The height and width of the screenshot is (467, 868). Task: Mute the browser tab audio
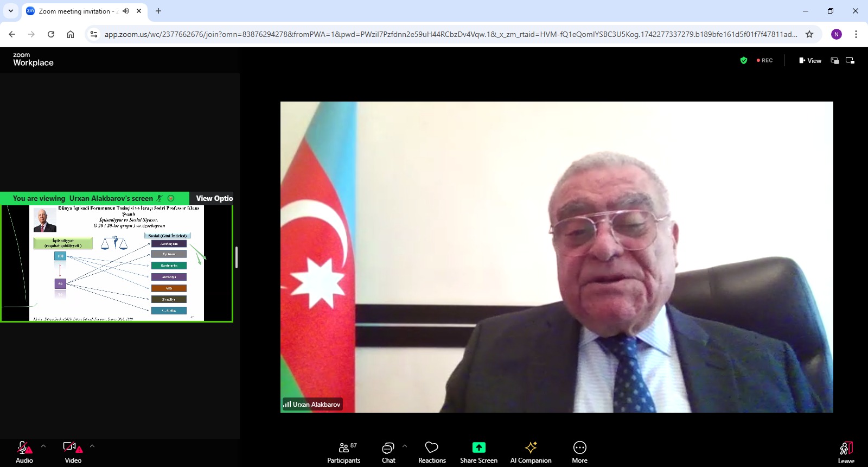click(126, 11)
